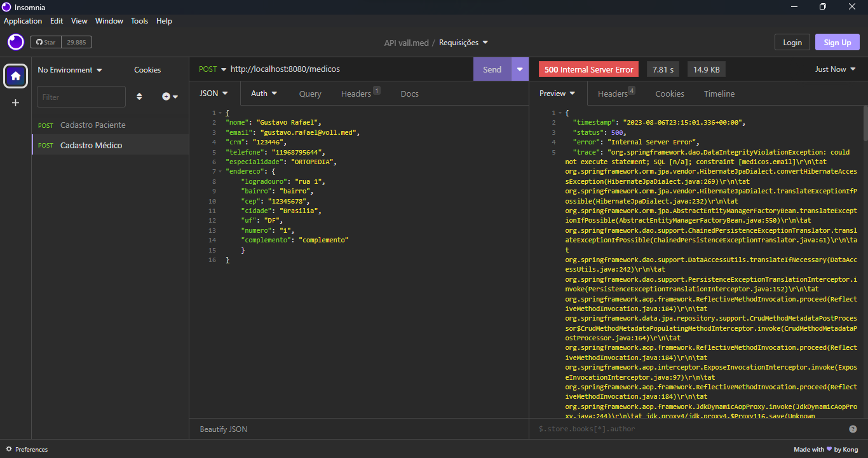Open the Auth type dropdown
Viewport: 868px width, 458px height.
tap(264, 94)
